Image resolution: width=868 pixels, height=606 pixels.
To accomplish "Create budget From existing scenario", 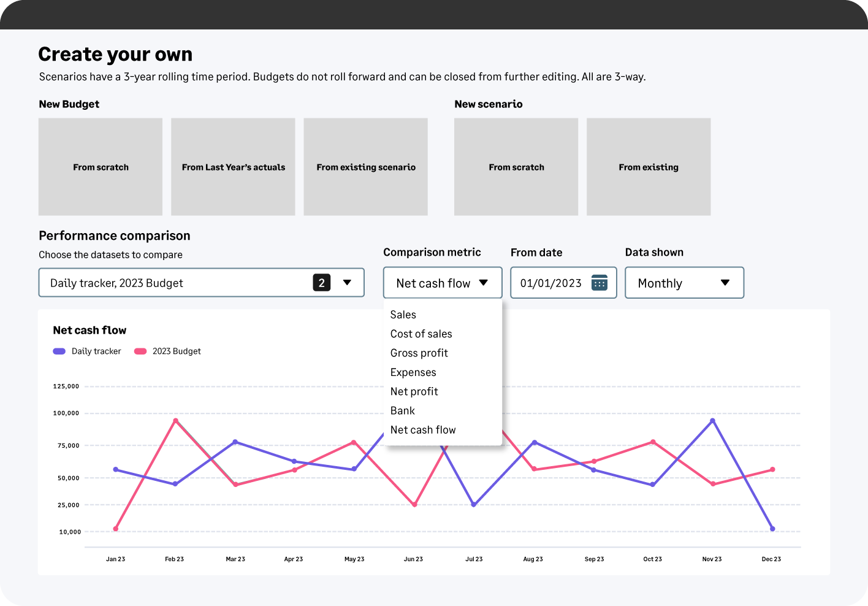I will tap(365, 167).
